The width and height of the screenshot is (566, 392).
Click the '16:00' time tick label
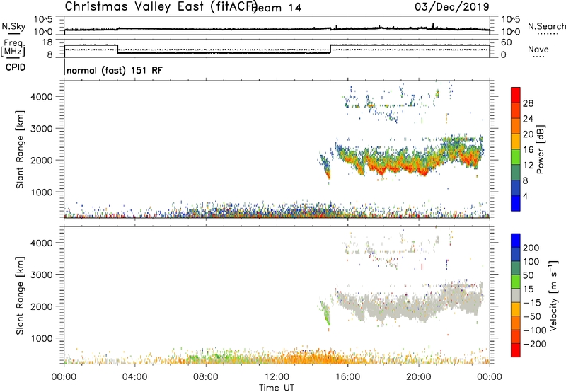pos(347,377)
